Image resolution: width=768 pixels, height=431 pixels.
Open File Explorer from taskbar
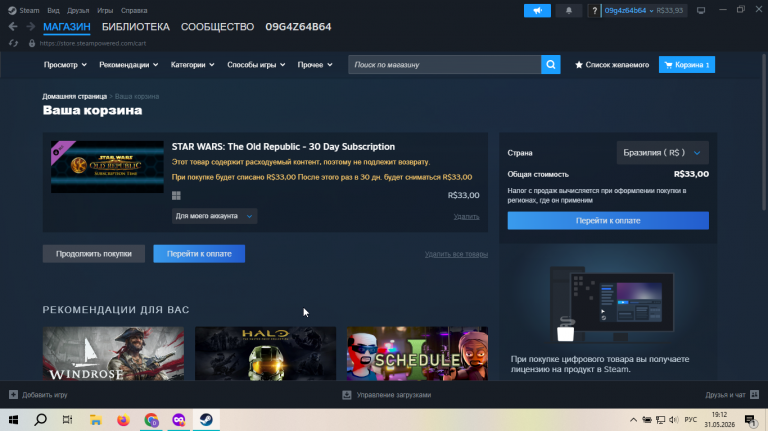coord(96,420)
